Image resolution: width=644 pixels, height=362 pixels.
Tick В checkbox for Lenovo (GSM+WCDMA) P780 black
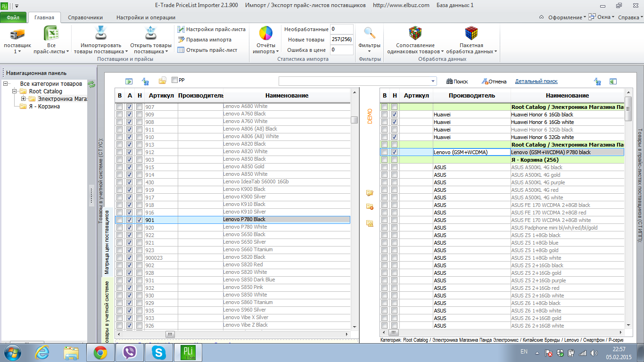tap(385, 152)
